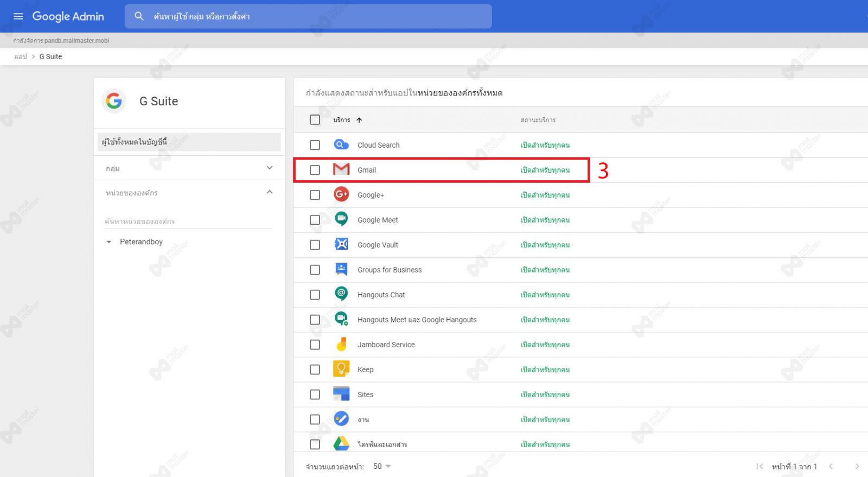Open the Groups for Business service name
Screen dimensions: 868x477
point(390,270)
